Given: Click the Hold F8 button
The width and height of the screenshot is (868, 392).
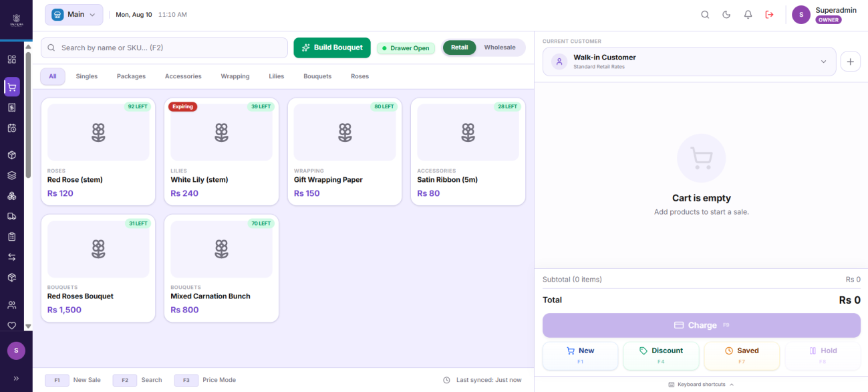Looking at the screenshot, I should (823, 356).
